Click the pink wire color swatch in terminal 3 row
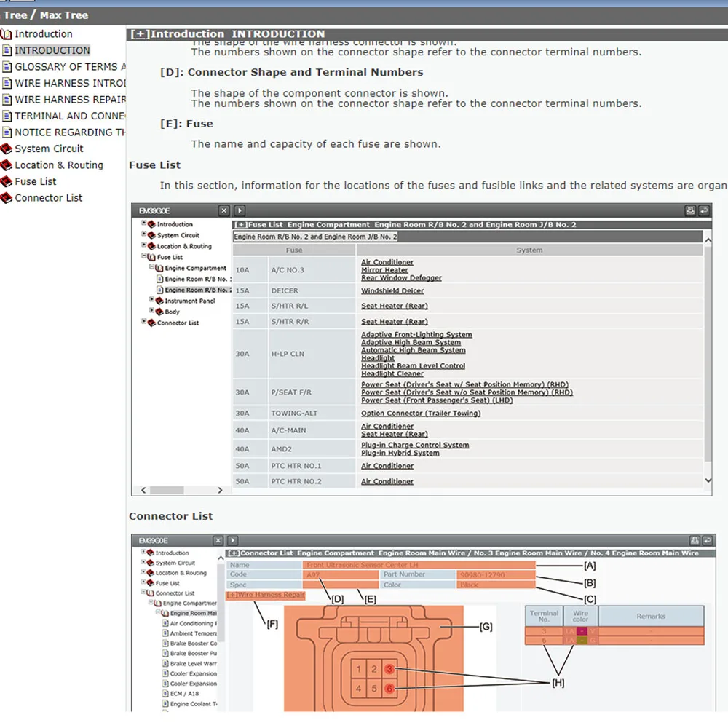 point(582,631)
